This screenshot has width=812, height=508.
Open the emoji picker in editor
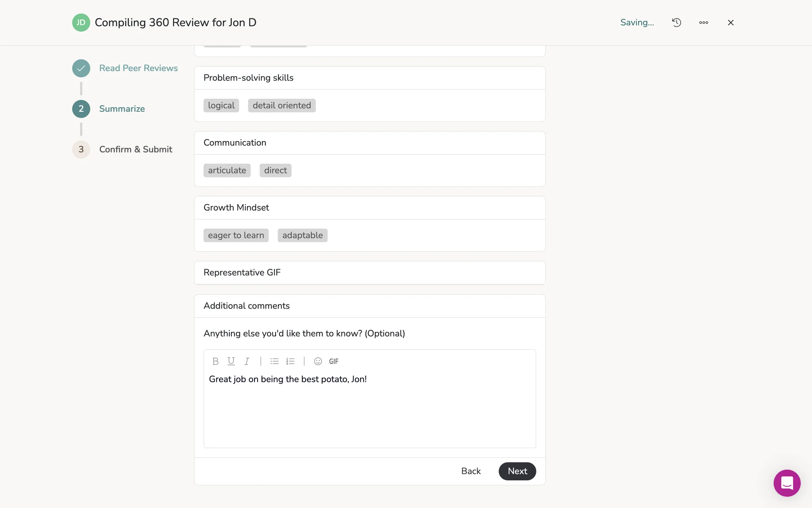tap(318, 361)
